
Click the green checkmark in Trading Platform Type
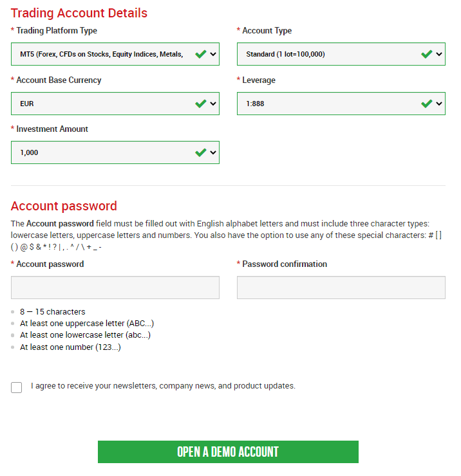[x=201, y=54]
